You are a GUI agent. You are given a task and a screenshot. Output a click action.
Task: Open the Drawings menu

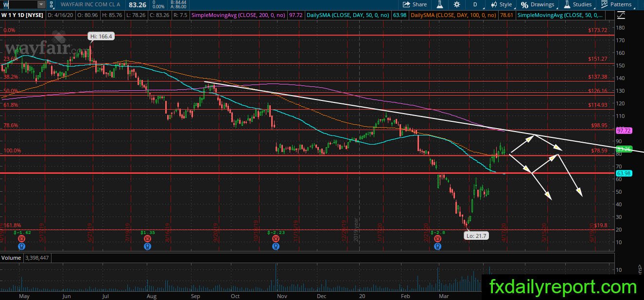pos(538,4)
